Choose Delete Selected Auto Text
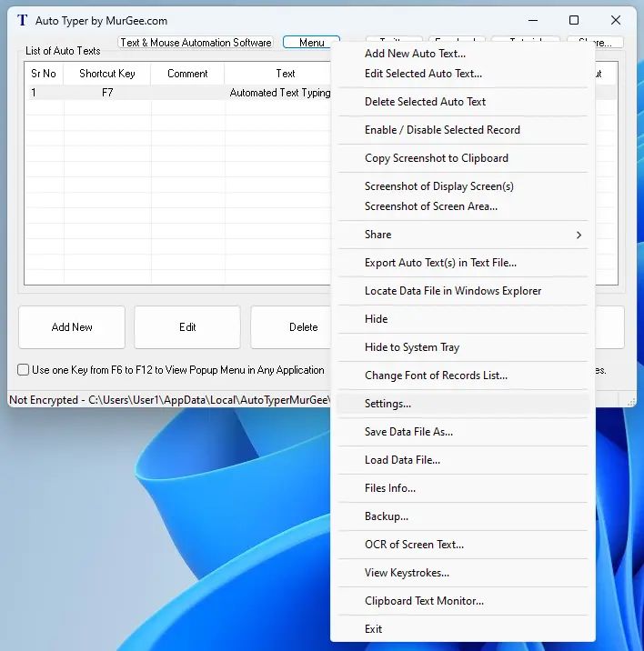644x651 pixels. click(463, 102)
